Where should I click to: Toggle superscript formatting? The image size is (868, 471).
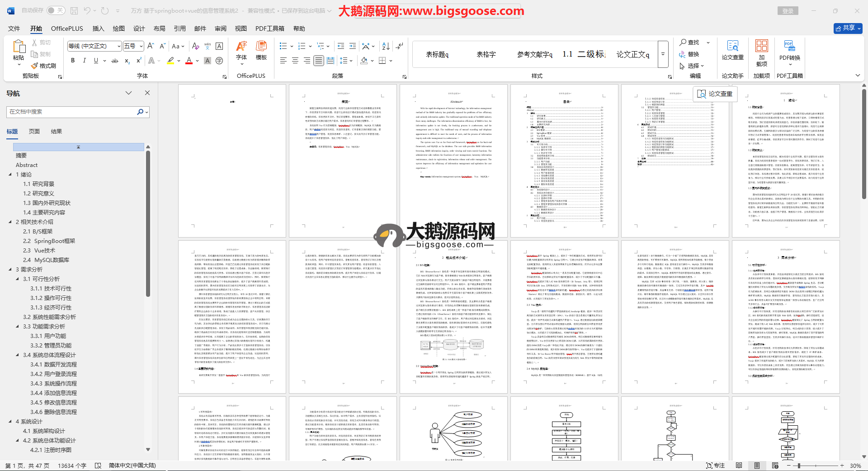(139, 61)
